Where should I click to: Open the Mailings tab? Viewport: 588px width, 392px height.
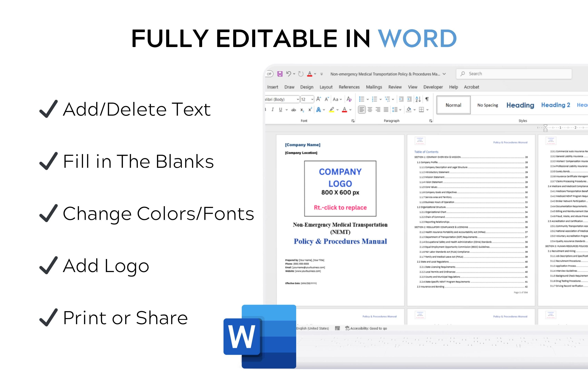(374, 87)
